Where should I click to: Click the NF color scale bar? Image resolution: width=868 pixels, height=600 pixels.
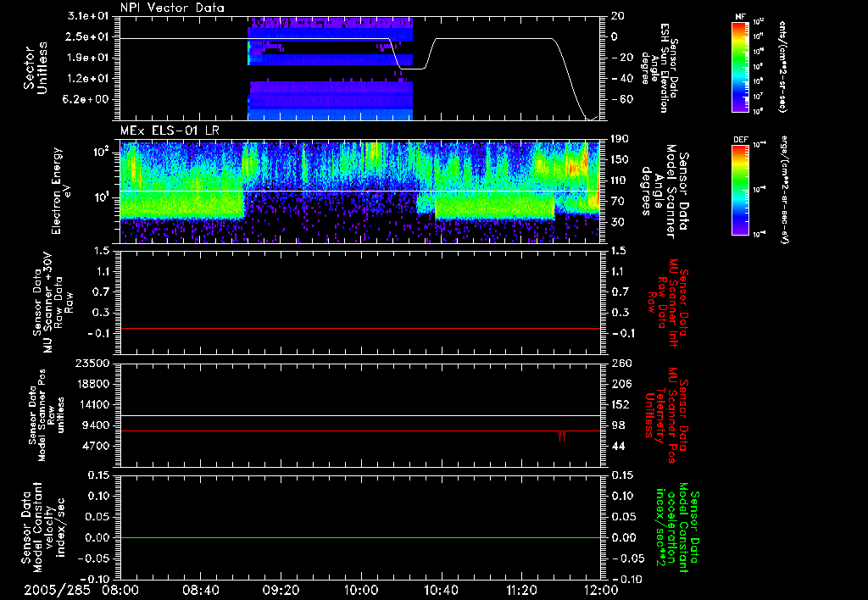pyautogui.click(x=740, y=67)
